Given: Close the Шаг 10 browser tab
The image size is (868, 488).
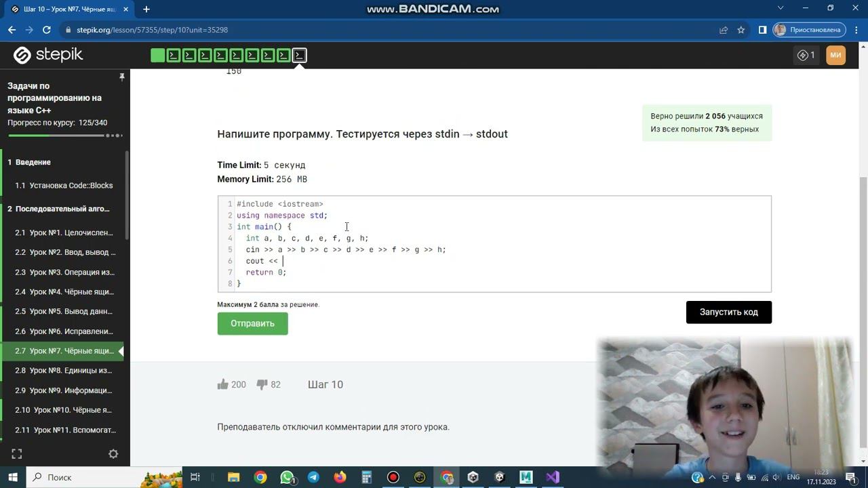Looking at the screenshot, I should 125,9.
